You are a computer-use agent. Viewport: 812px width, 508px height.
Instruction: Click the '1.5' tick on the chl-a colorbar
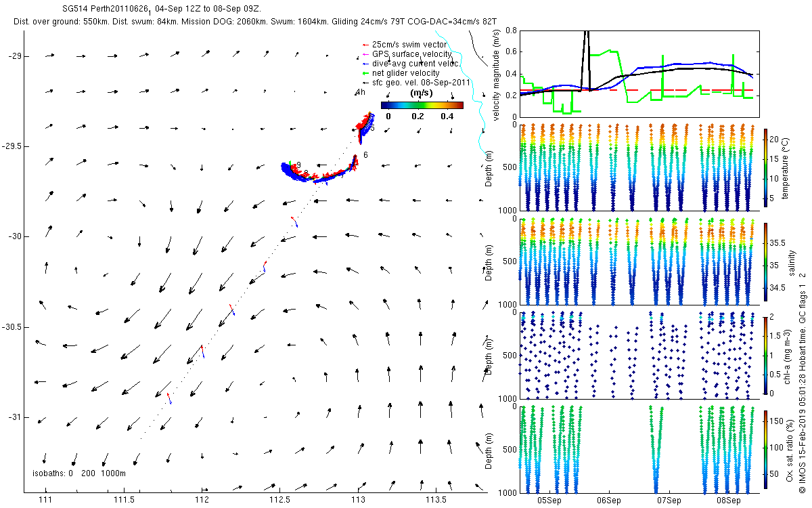point(777,336)
